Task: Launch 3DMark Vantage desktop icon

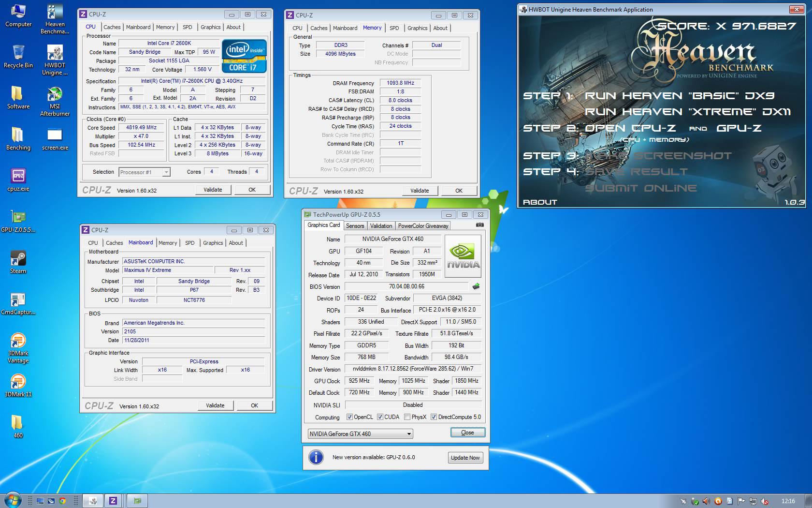Action: click(18, 348)
